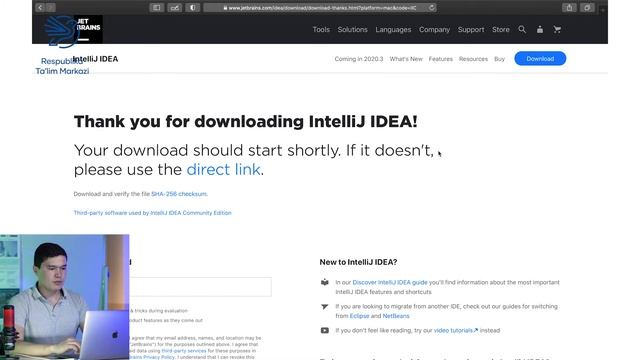Reload the page with refresh icon

pos(431,7)
